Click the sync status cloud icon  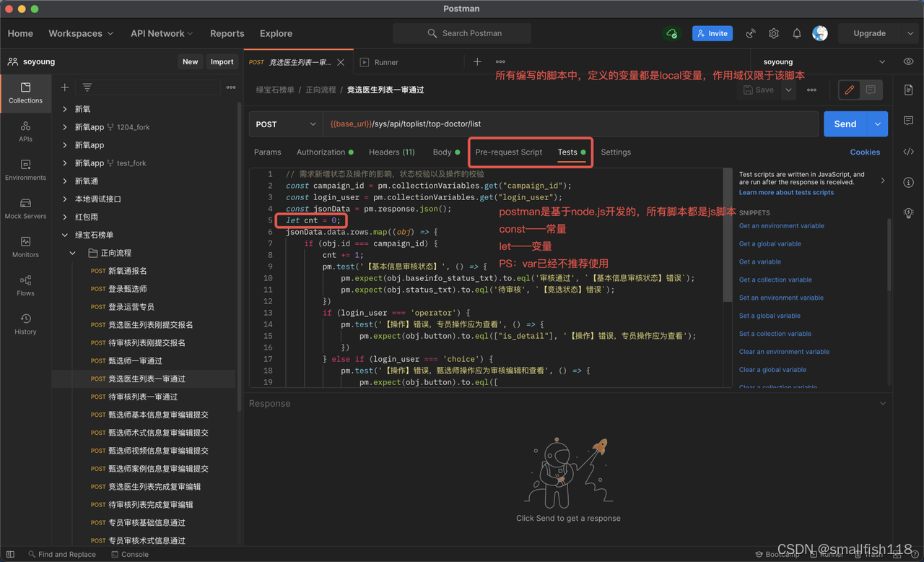tap(672, 33)
